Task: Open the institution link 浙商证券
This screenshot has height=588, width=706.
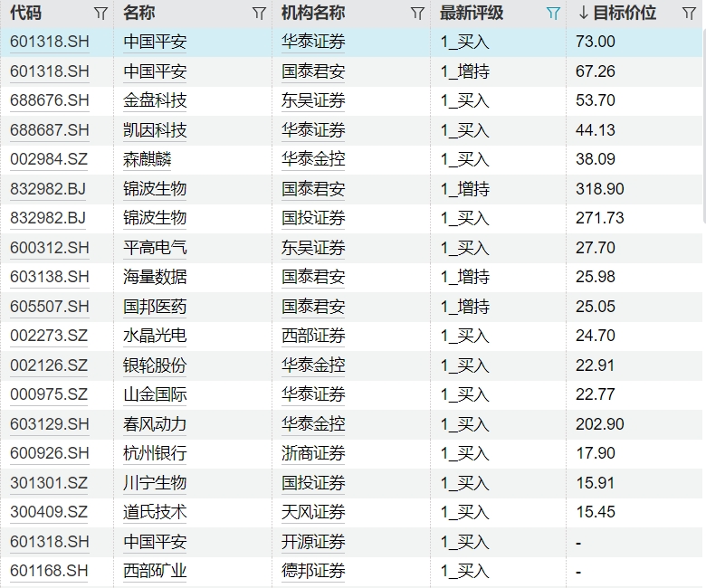Action: pos(313,453)
